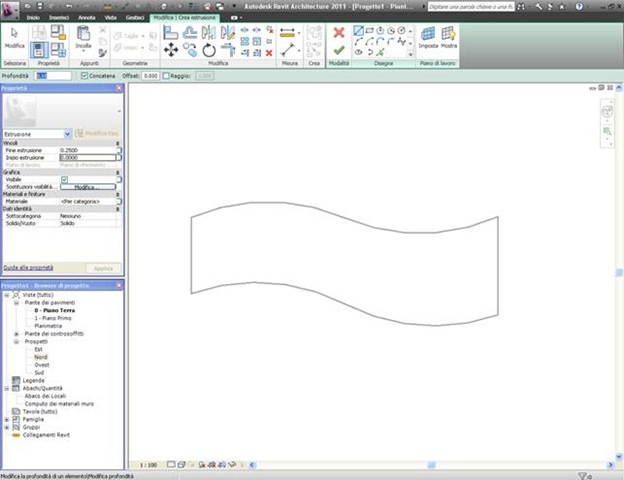
Task: Select the Rotate tool in the ribbon
Action: pyautogui.click(x=208, y=50)
